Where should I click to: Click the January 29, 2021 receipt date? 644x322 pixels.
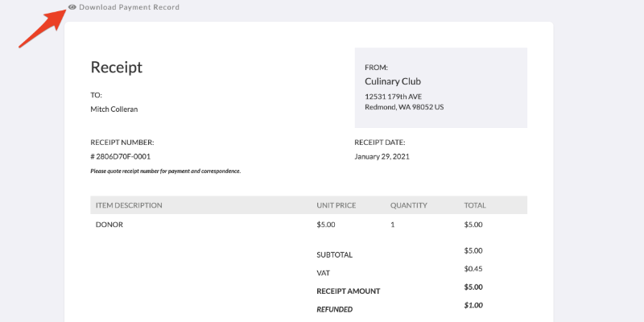point(382,156)
